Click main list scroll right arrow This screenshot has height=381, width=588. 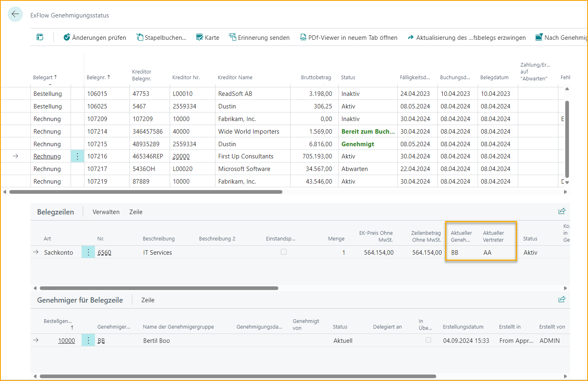tap(565, 192)
